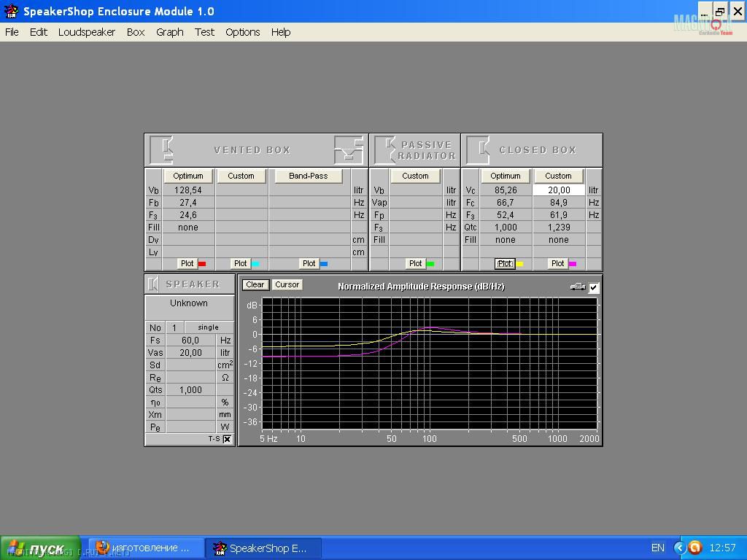The width and height of the screenshot is (747, 560).
Task: Click the Passive Radiator Custom button
Action: (x=415, y=176)
